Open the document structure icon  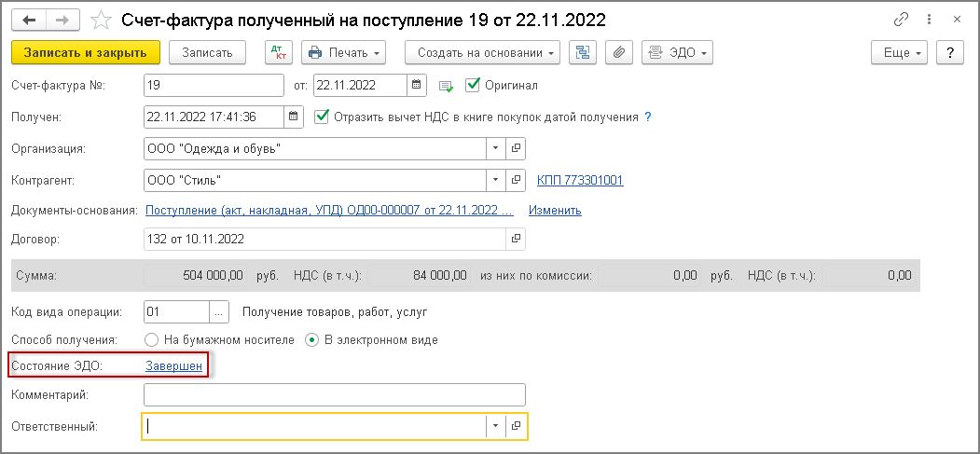585,53
